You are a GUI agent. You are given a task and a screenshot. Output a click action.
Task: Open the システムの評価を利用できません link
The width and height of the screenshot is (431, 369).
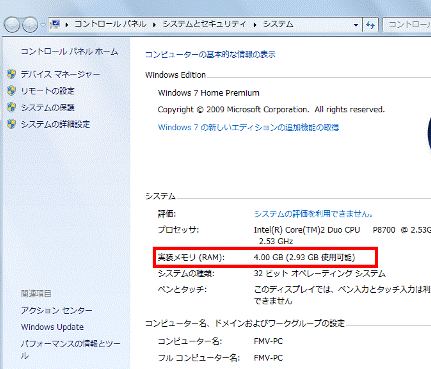[313, 214]
